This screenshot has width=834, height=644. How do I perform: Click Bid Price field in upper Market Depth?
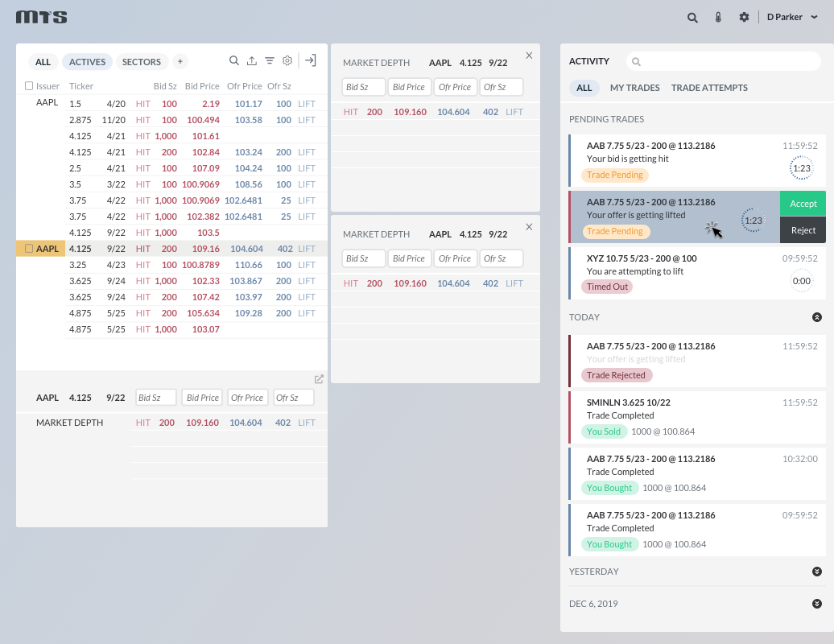tap(410, 87)
